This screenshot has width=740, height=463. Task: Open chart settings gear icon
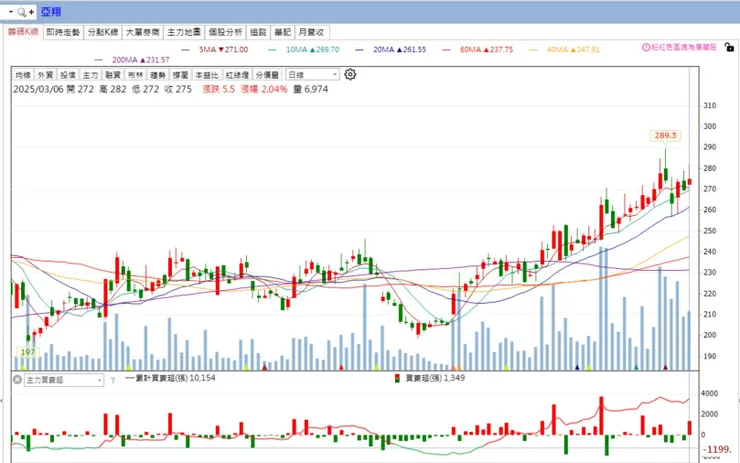click(350, 75)
